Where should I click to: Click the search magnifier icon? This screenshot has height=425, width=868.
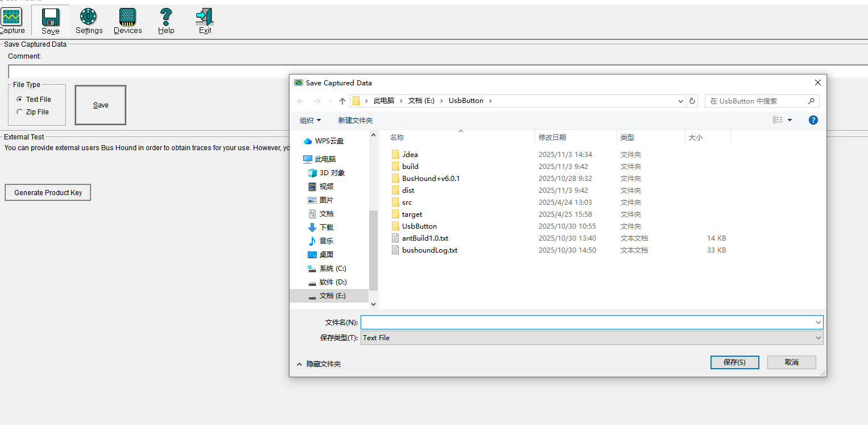[812, 101]
